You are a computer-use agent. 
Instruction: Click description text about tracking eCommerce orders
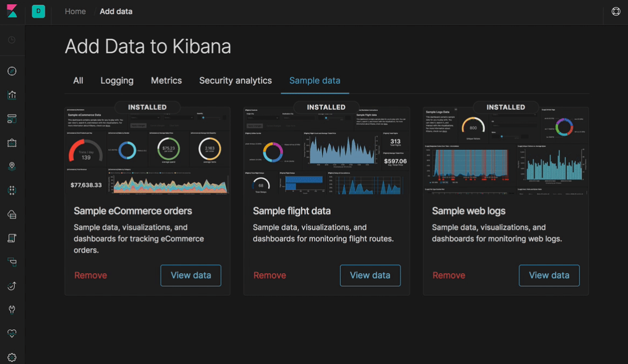click(139, 239)
